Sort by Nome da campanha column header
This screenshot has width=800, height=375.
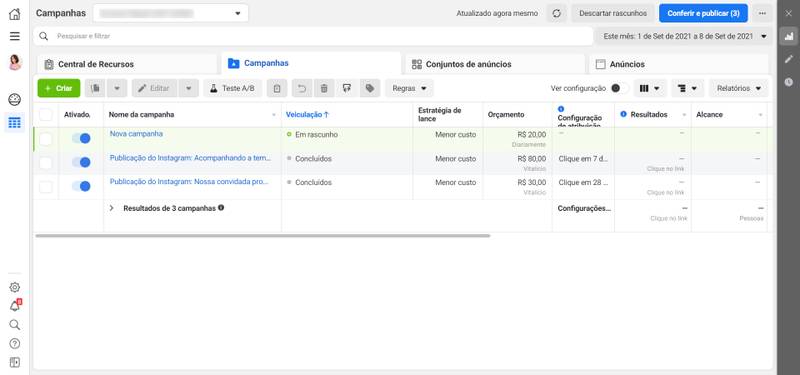[x=141, y=115]
